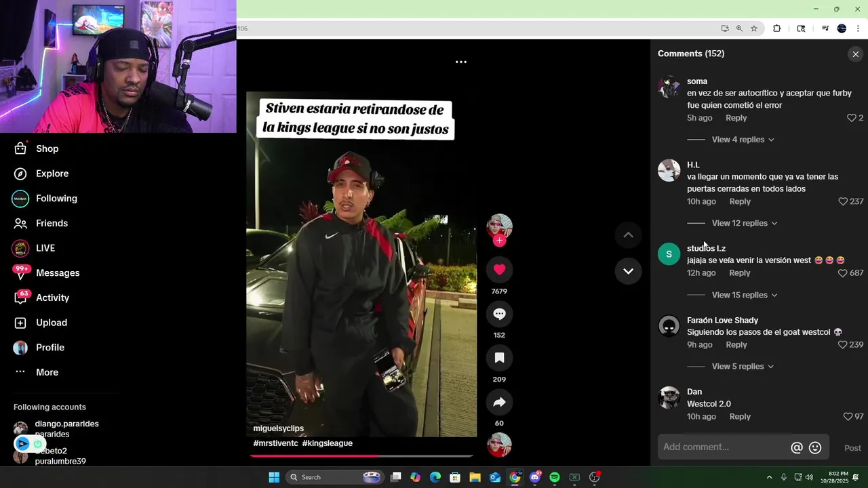Screen dimensions: 868x488
Task: Go to the previous video arrow
Action: click(628, 235)
